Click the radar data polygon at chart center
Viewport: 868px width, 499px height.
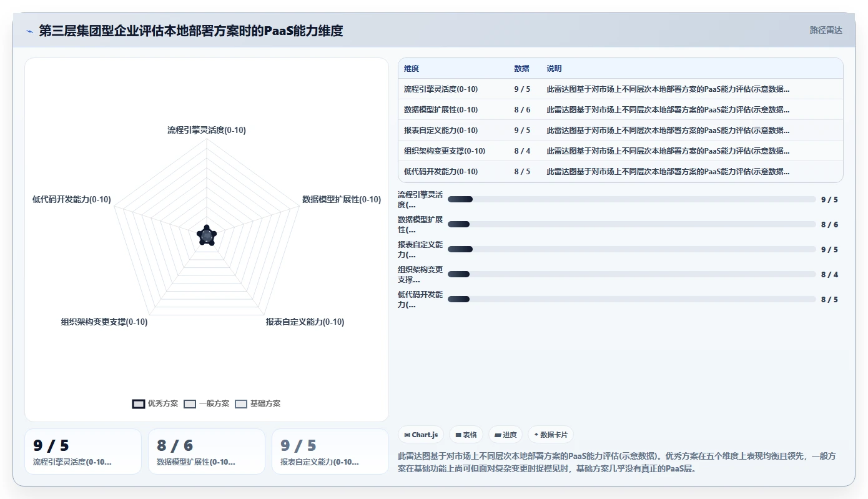pos(207,235)
